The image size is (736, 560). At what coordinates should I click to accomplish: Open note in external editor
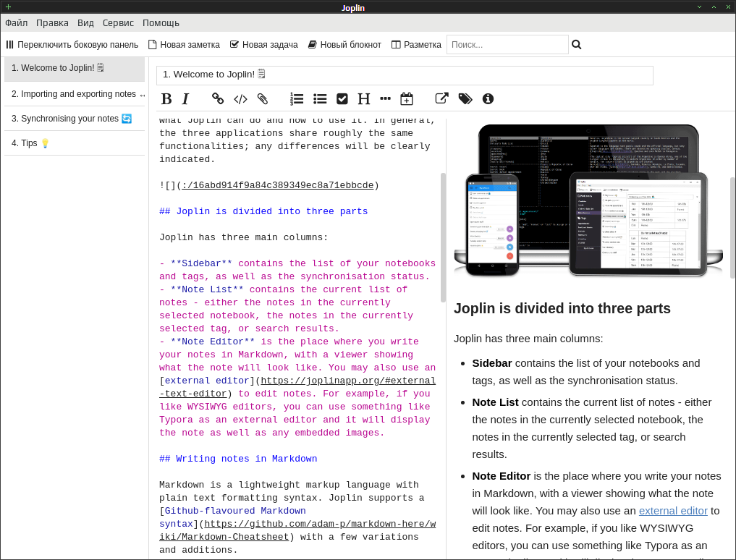click(441, 98)
